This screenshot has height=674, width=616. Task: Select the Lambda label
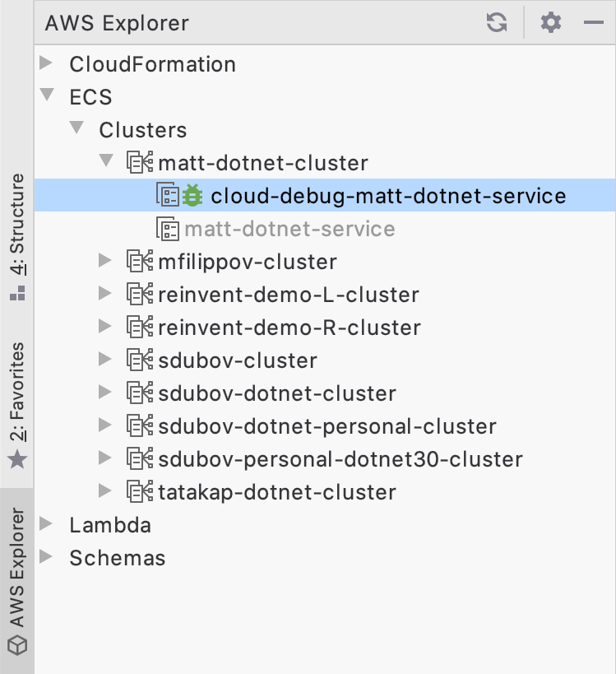[110, 525]
